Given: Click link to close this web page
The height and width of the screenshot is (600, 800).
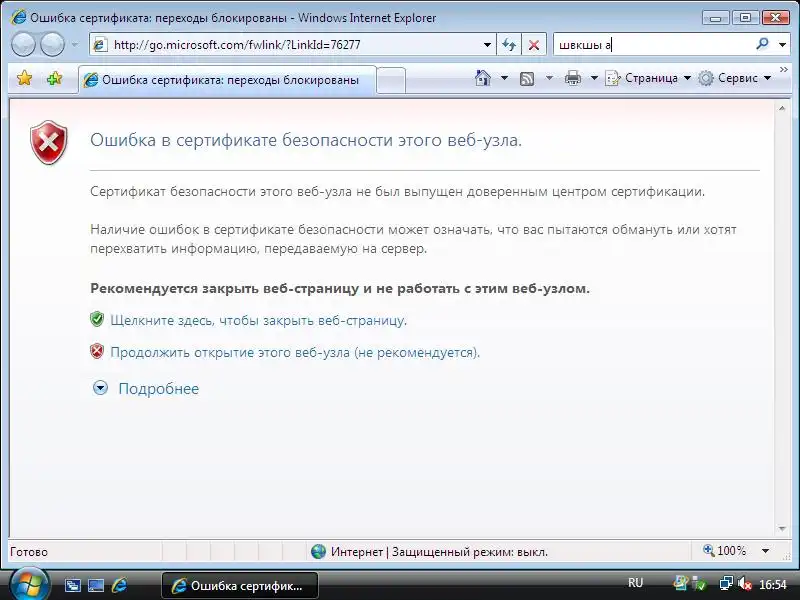Looking at the screenshot, I should pyautogui.click(x=259, y=320).
